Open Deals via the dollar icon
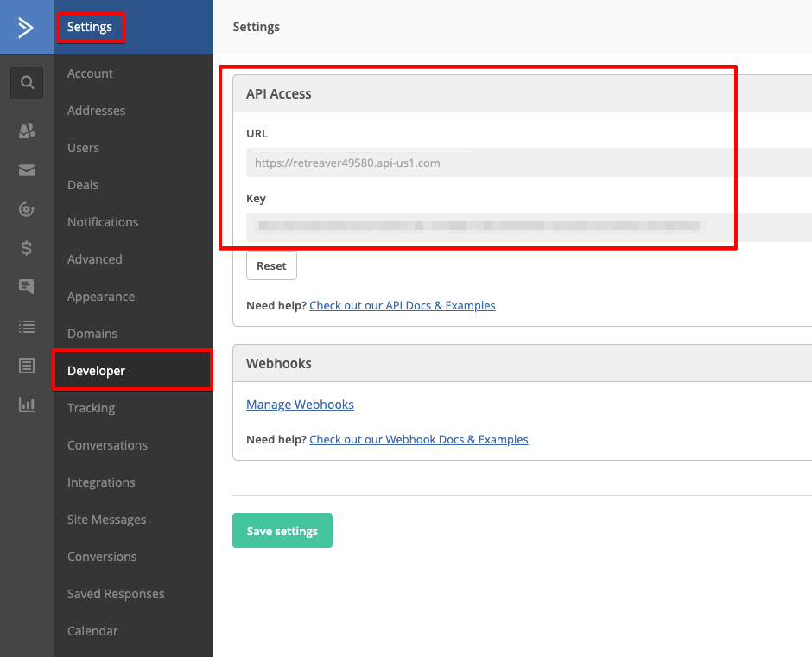This screenshot has width=812, height=657. pos(27,248)
